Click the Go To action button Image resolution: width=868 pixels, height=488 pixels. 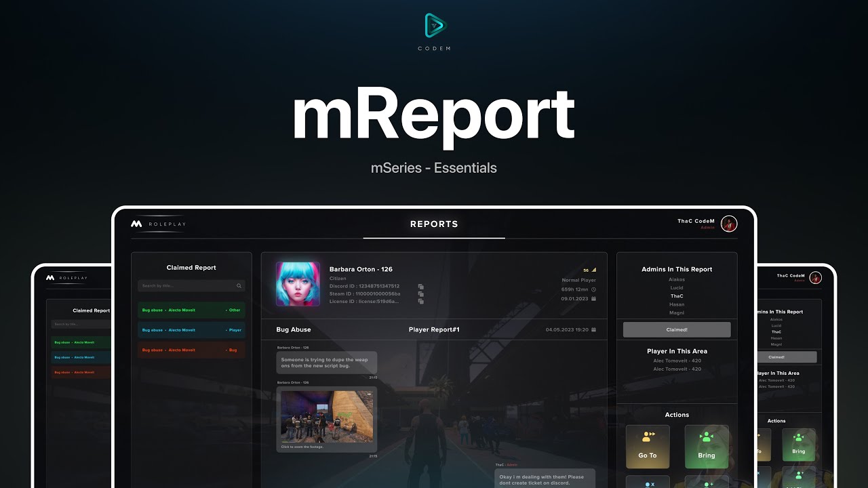[648, 447]
